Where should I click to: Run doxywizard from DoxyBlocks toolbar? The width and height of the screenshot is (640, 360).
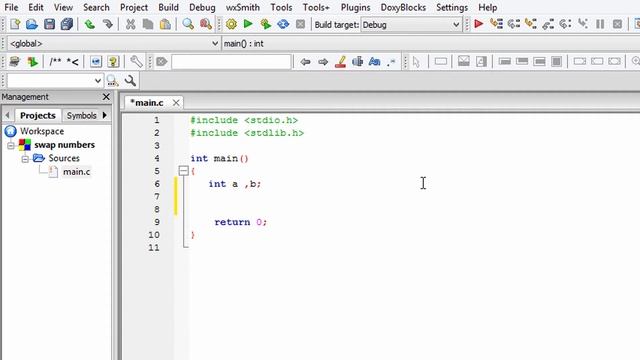coord(14,62)
